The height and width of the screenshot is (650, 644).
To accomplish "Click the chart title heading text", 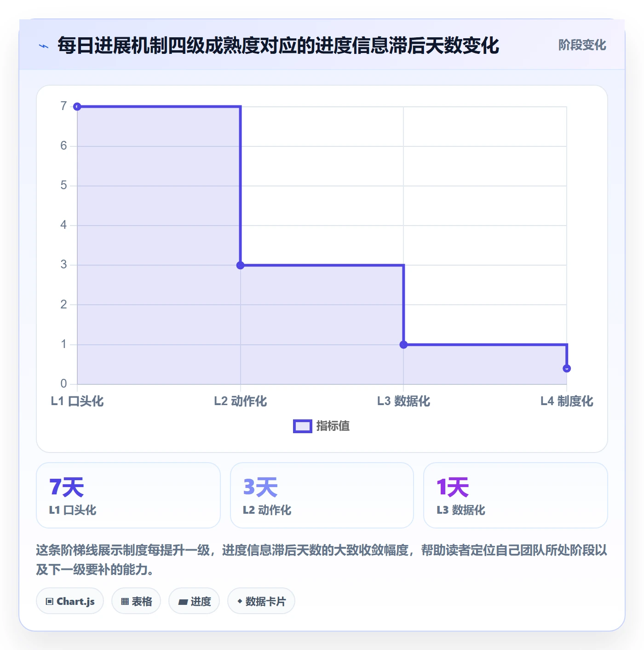I will pyautogui.click(x=278, y=46).
